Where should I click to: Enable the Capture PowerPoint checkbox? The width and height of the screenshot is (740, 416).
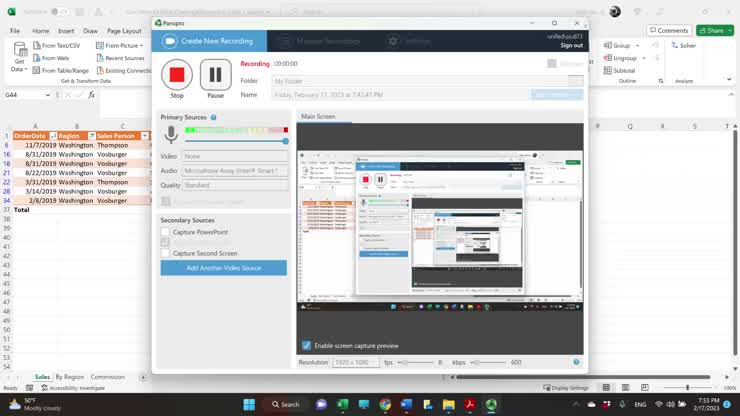pos(166,232)
